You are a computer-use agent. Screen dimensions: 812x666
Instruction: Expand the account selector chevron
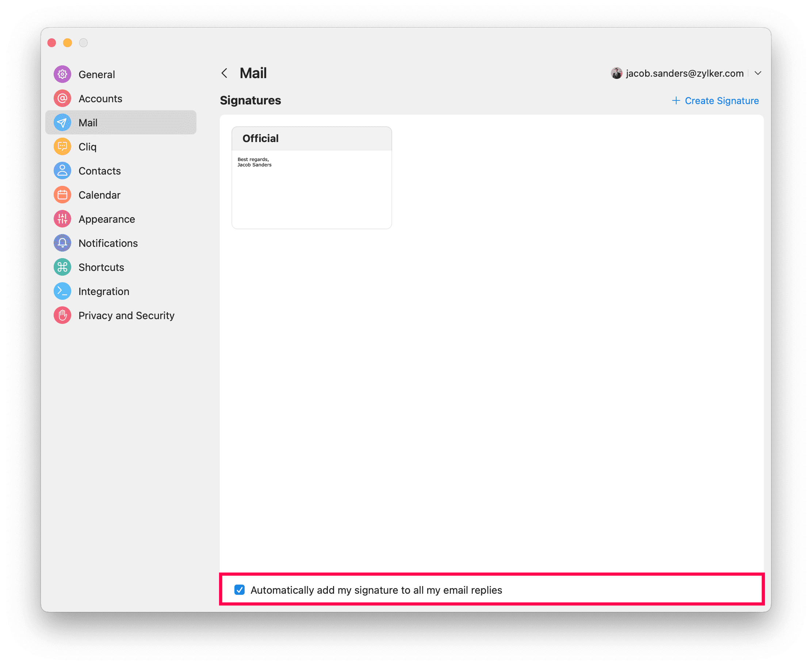point(758,73)
